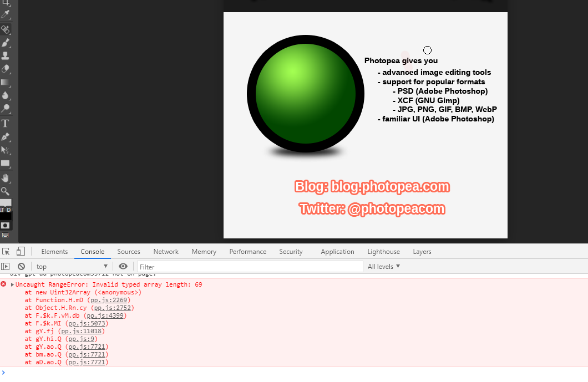The height and width of the screenshot is (382, 588).
Task: Open the 'All levels' log filter dropdown
Action: click(x=384, y=266)
